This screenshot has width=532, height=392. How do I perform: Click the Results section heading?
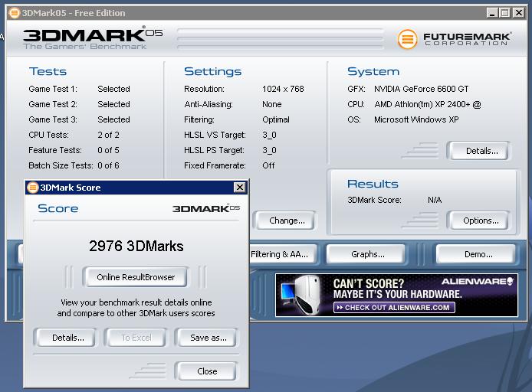click(373, 184)
